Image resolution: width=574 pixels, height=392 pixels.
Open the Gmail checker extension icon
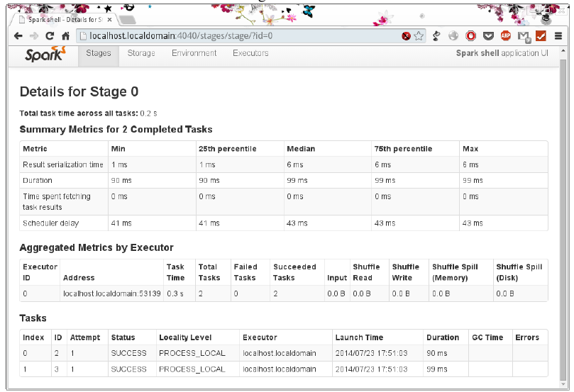(x=524, y=36)
